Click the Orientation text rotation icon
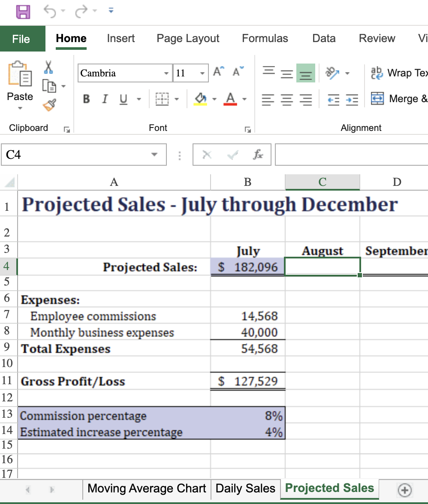This screenshot has width=428, height=504. 333,73
